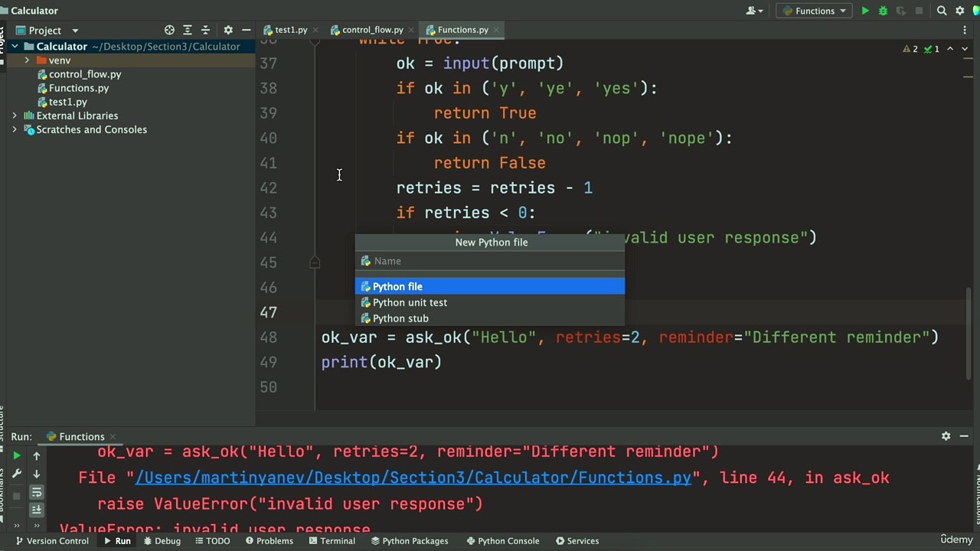Open IDE settings gear in the top toolbar
980x551 pixels.
click(x=959, y=11)
